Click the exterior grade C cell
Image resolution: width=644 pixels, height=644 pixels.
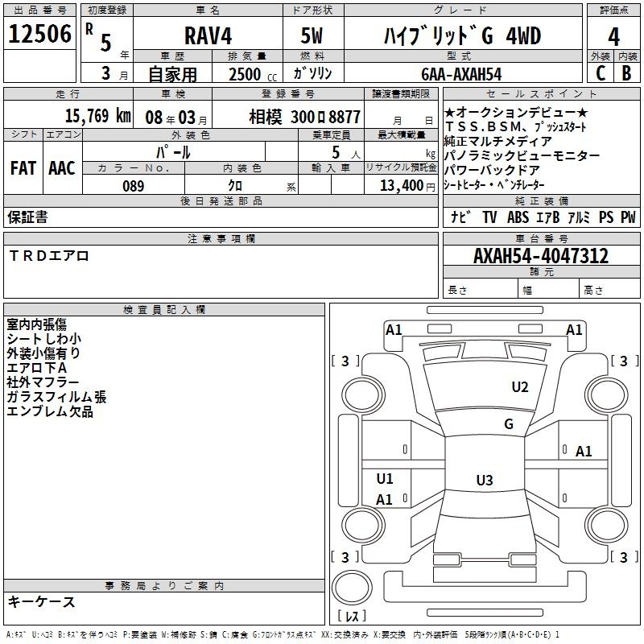tap(600, 73)
